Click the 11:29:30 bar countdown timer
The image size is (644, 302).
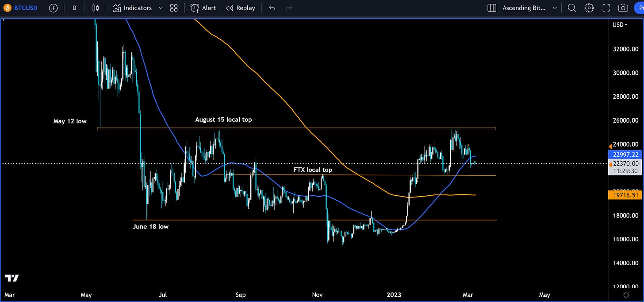pyautogui.click(x=626, y=171)
